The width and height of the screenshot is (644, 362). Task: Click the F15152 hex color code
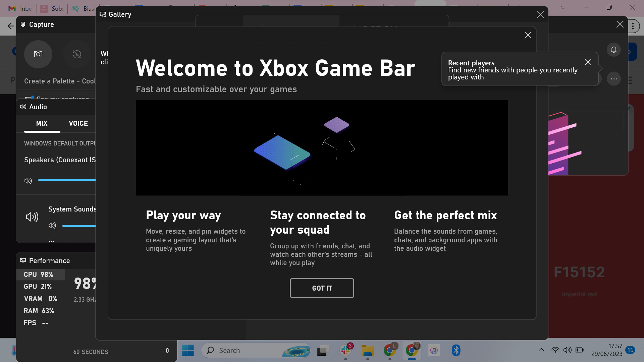(579, 272)
